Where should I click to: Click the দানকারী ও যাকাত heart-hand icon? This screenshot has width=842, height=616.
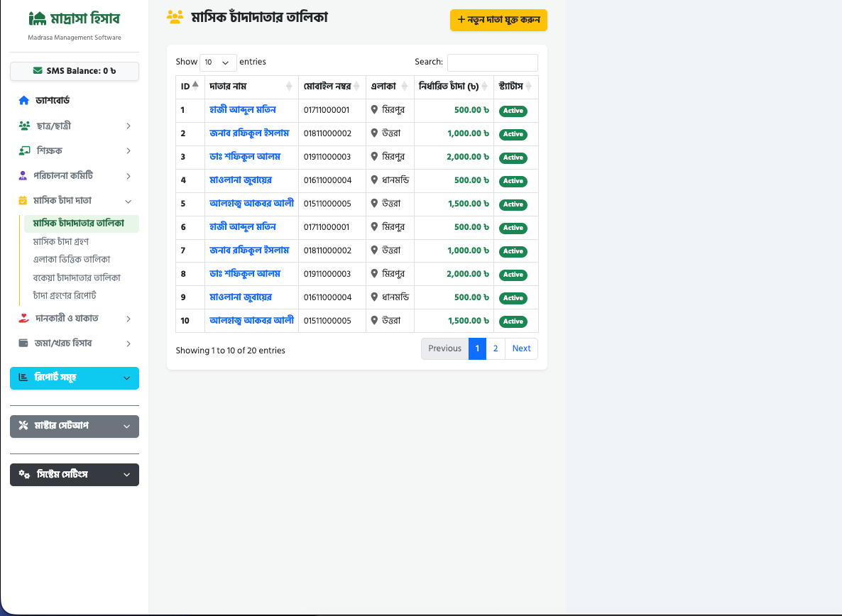[x=23, y=318]
